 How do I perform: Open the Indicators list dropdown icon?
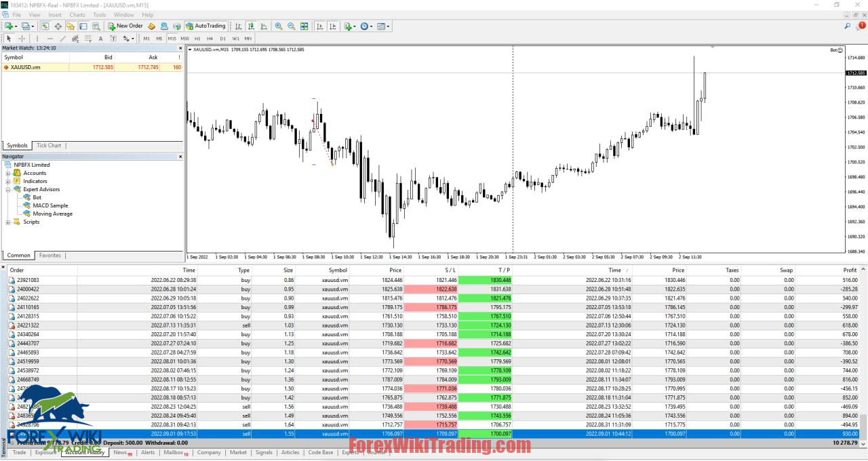point(349,26)
